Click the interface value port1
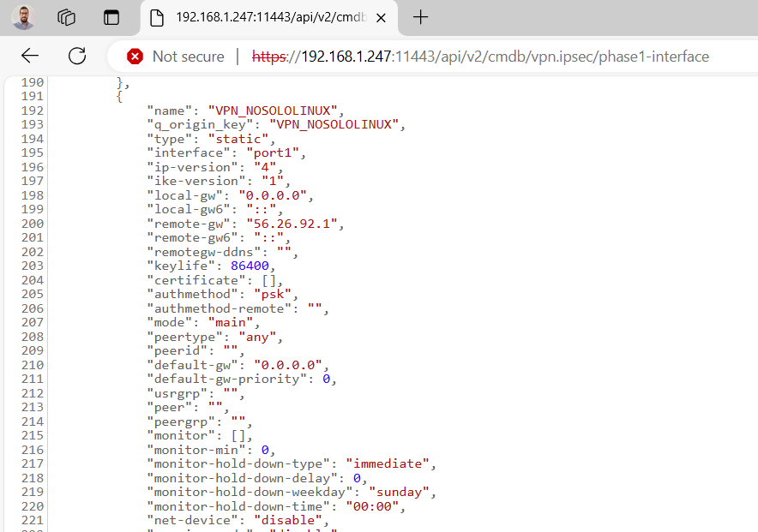758x532 pixels. pyautogui.click(x=276, y=152)
